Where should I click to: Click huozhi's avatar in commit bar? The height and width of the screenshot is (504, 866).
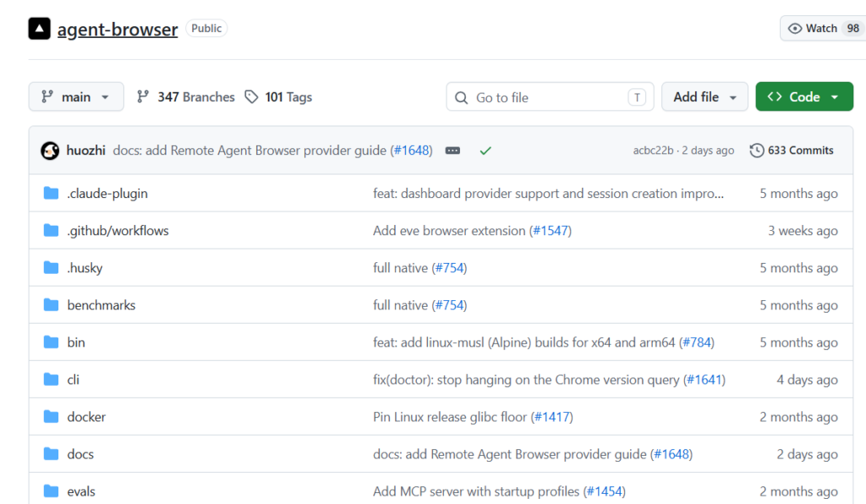coord(50,151)
